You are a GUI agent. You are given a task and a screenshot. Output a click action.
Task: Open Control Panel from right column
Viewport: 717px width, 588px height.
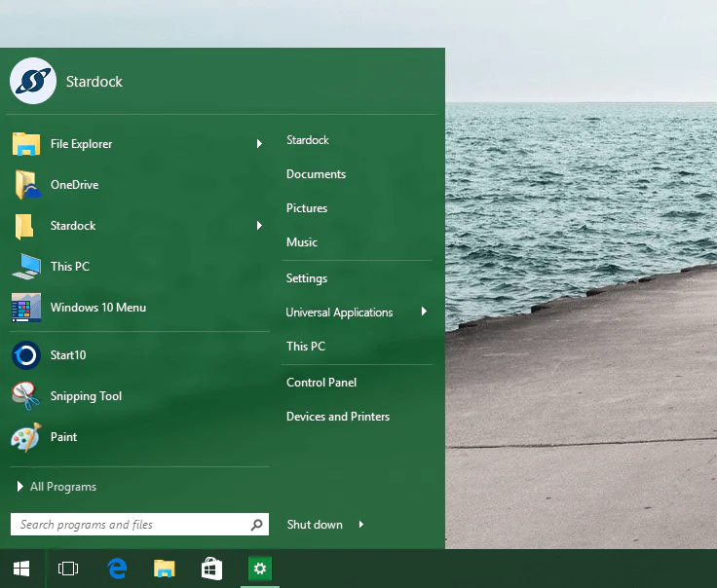pyautogui.click(x=321, y=383)
